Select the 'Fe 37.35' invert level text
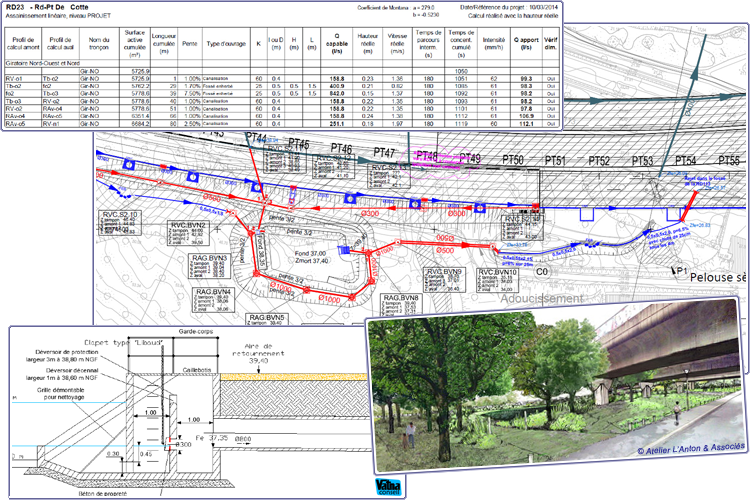750x500 pixels. 214,438
